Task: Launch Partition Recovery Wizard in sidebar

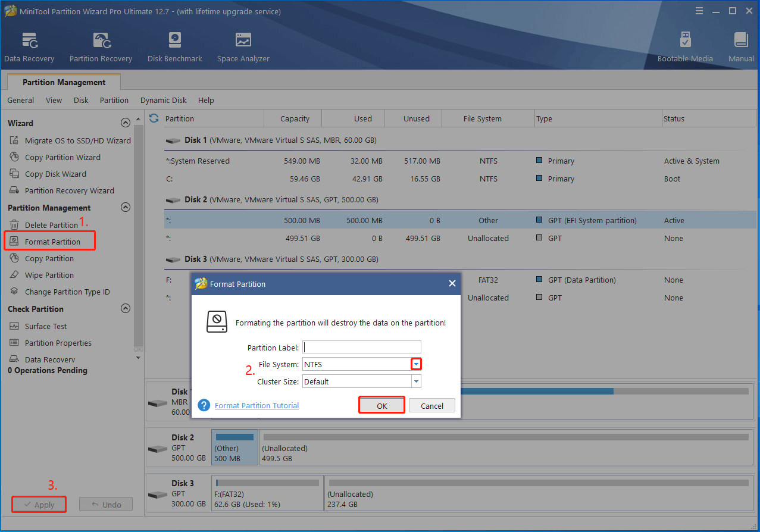Action: 61,190
